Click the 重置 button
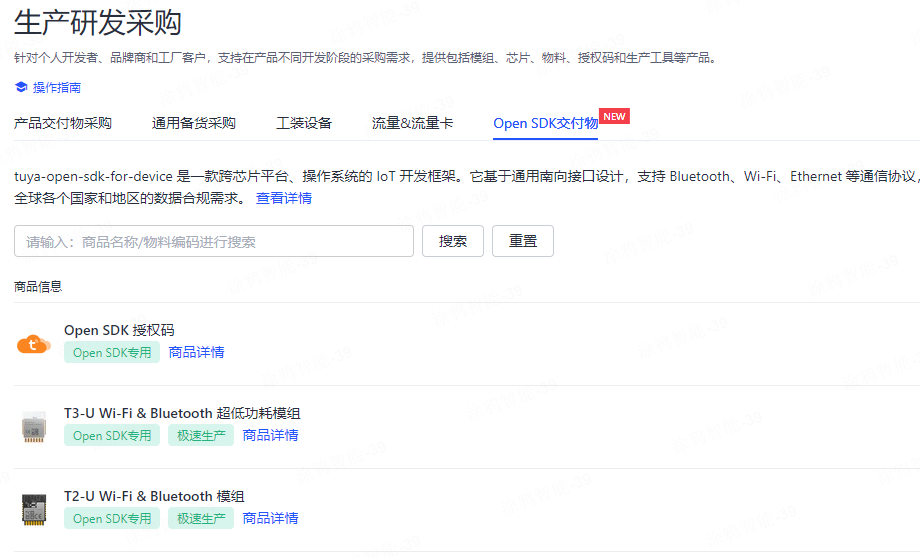This screenshot has height=557, width=920. (x=523, y=241)
